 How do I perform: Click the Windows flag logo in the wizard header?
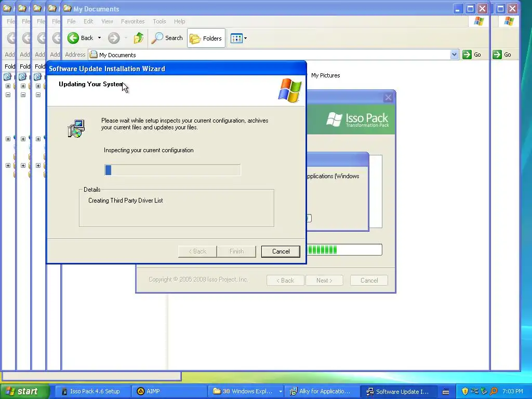coord(290,90)
